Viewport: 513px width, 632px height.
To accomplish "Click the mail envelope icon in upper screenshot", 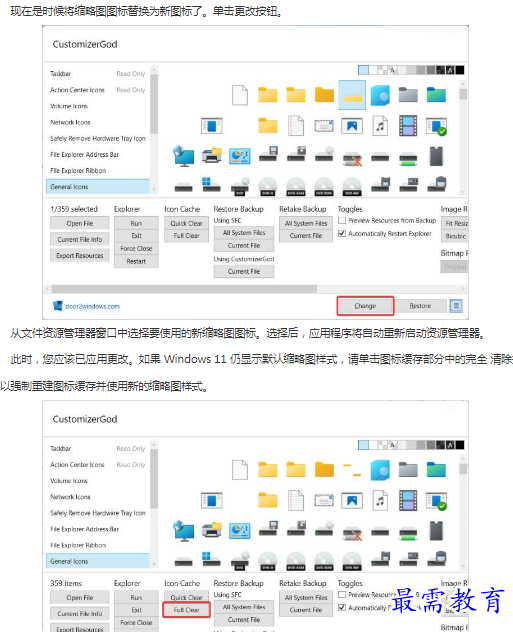I will [324, 126].
